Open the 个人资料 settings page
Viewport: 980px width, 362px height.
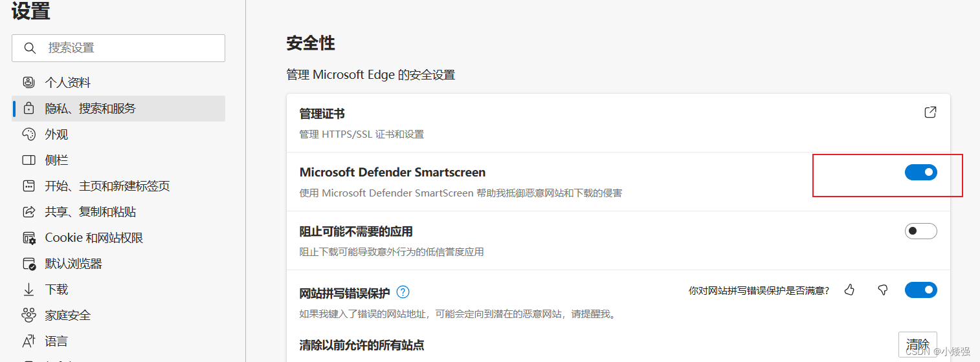click(118, 83)
